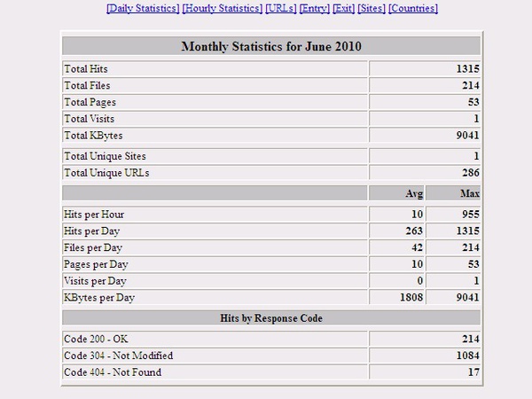Image resolution: width=532 pixels, height=399 pixels.
Task: Select the Total Visits value 1
Action: [x=476, y=119]
